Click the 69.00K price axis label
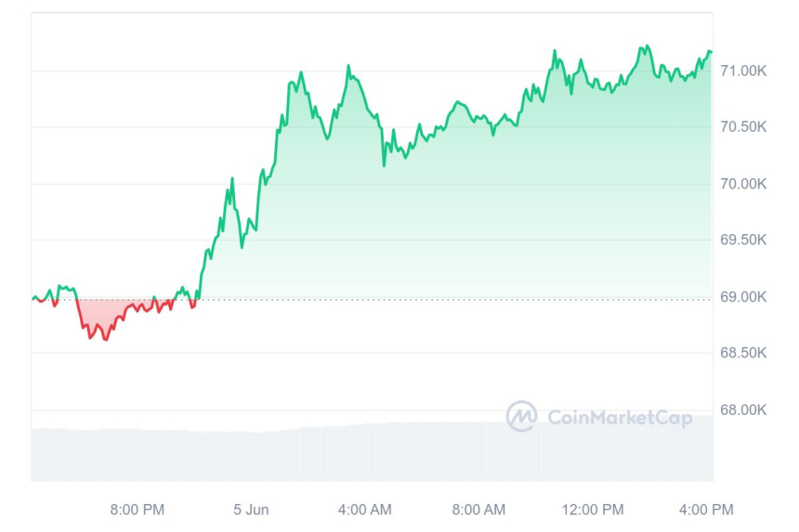799x532 pixels. point(743,297)
